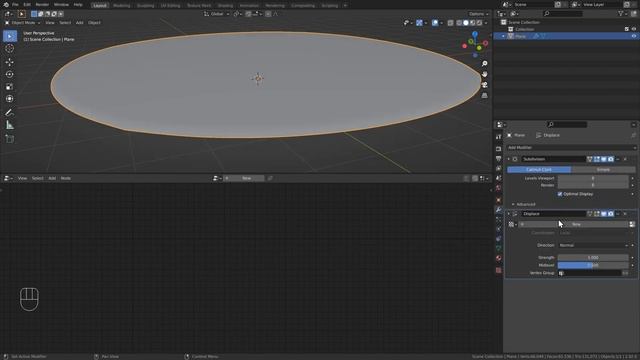640x360 pixels.
Task: Open the Global transform orientation dropdown
Action: click(x=216, y=14)
